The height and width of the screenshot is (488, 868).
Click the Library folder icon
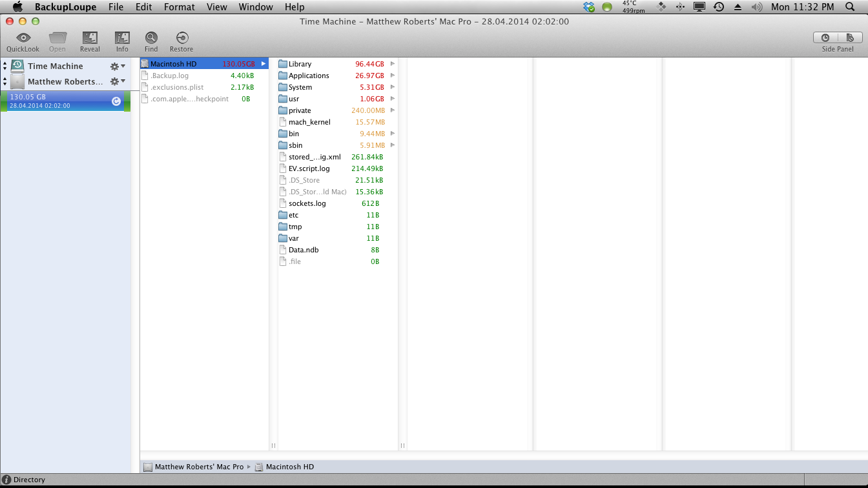coord(283,64)
